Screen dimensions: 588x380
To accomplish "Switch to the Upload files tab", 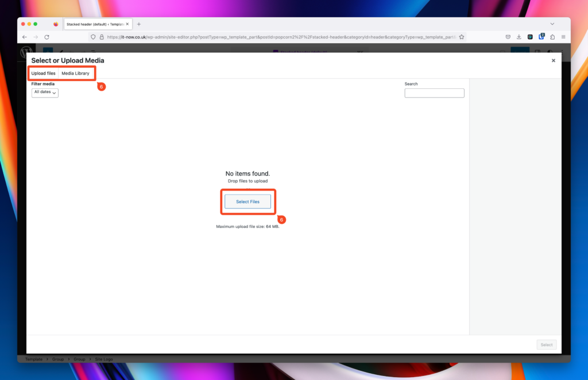I will click(43, 73).
